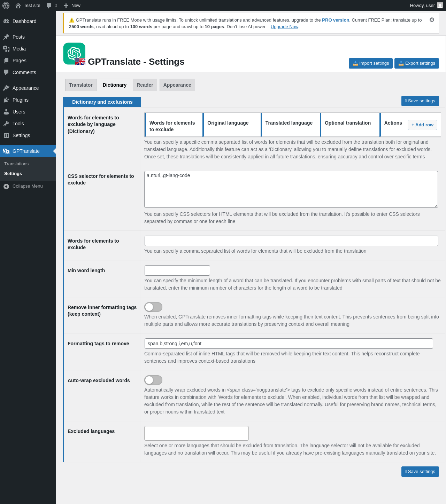Open the Excluded languages selector
446x504 pixels.
[x=197, y=433]
